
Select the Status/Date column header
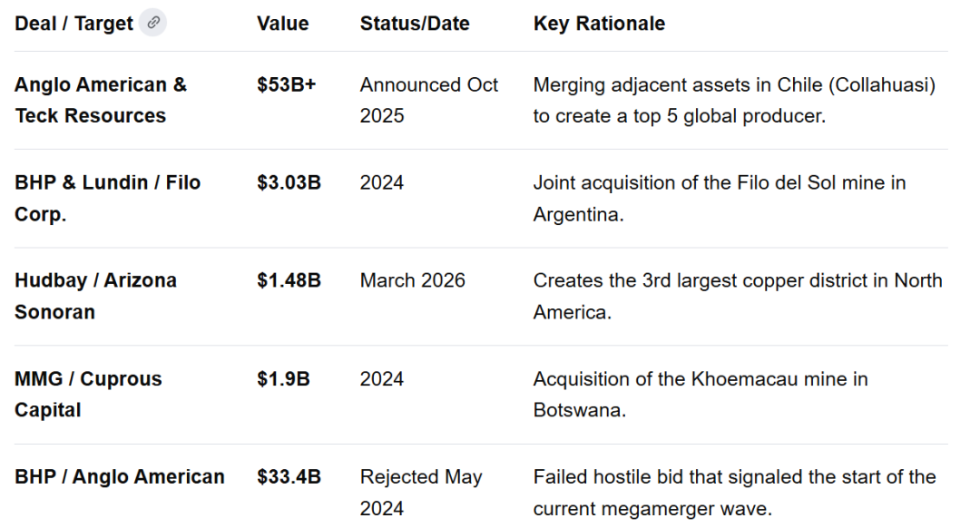click(415, 24)
